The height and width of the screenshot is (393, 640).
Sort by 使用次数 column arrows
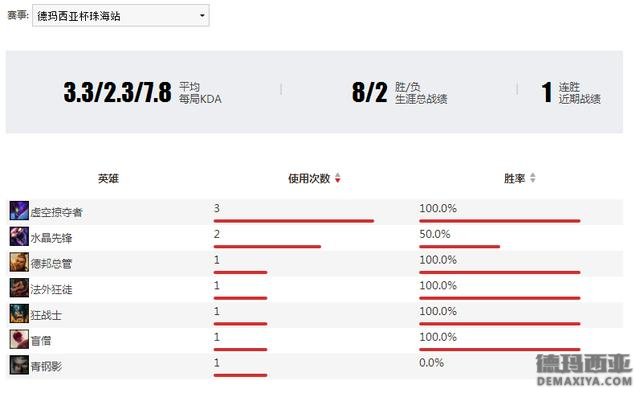click(338, 178)
